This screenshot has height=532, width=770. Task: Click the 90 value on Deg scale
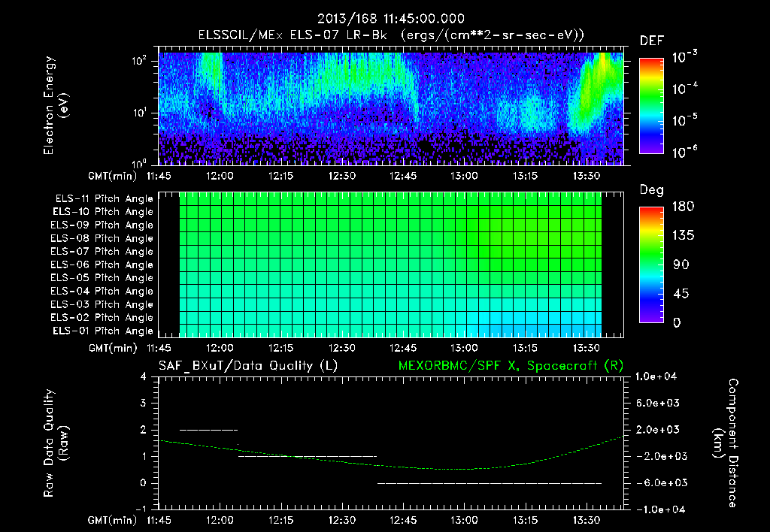(x=681, y=265)
